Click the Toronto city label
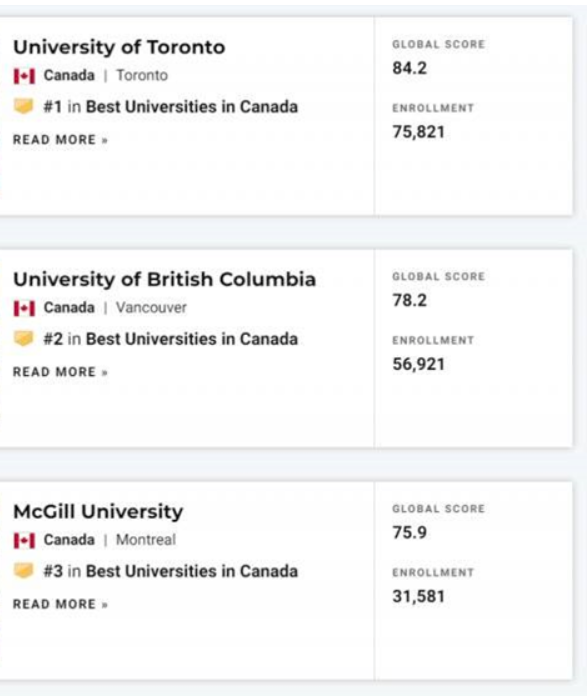The height and width of the screenshot is (697, 588). pyautogui.click(x=142, y=76)
